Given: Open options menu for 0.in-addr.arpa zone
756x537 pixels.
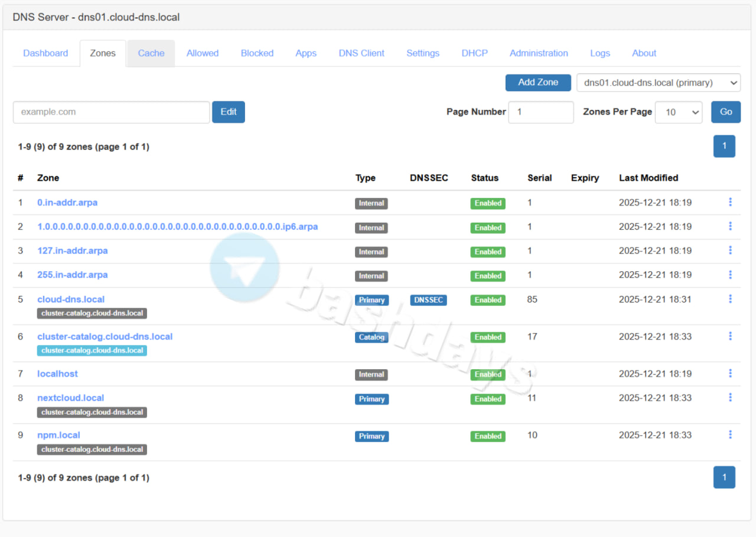Looking at the screenshot, I should [730, 202].
